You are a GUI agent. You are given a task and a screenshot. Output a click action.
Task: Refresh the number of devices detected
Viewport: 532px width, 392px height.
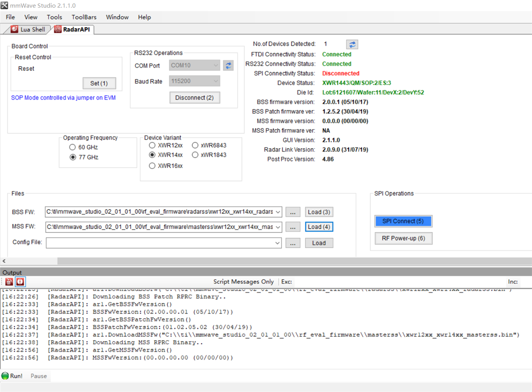(352, 44)
